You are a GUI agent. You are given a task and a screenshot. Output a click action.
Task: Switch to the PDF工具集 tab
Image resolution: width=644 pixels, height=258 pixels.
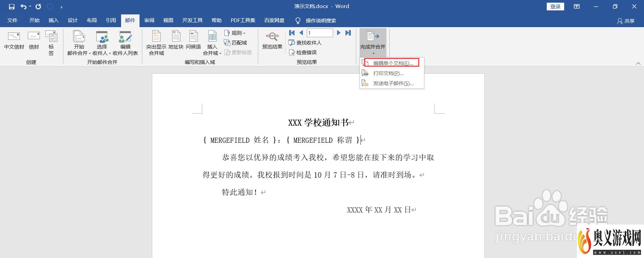click(243, 20)
